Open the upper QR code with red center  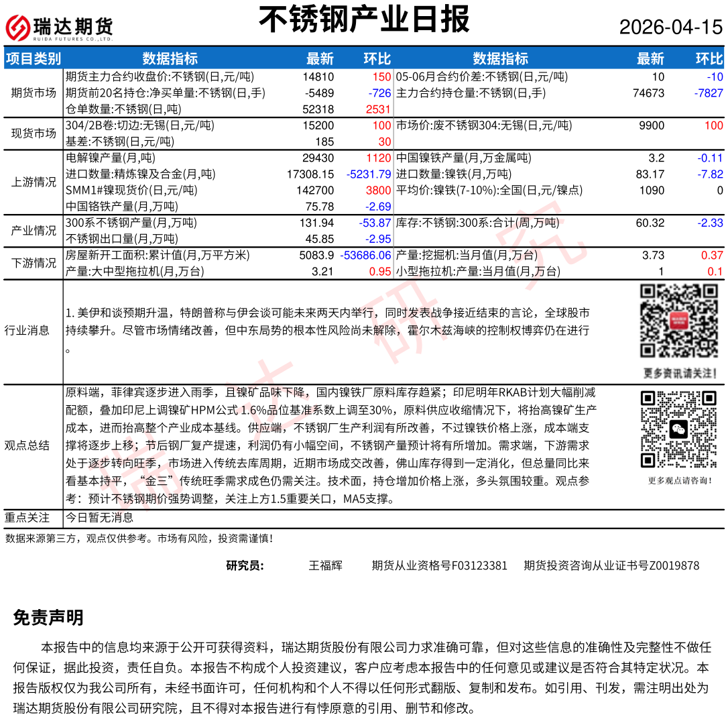click(679, 321)
